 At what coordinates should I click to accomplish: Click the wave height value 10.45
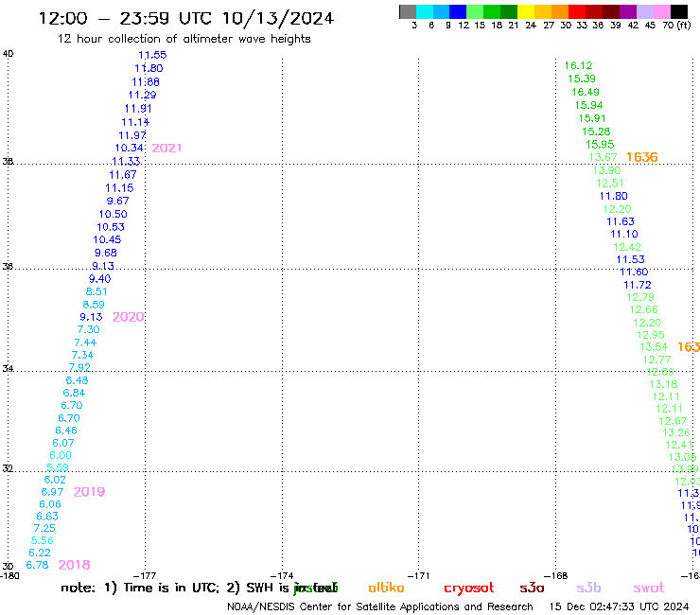pyautogui.click(x=107, y=239)
